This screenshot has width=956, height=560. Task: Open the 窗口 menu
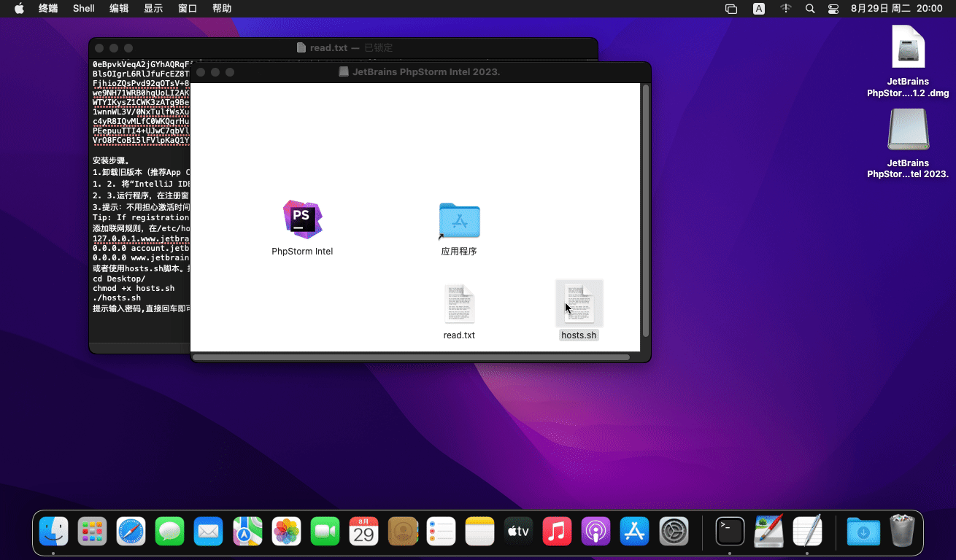188,9
